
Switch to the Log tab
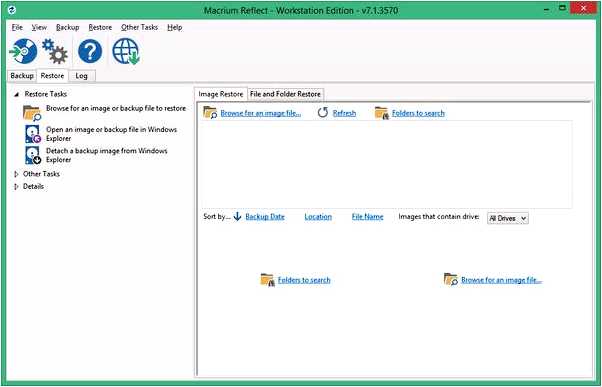[81, 76]
